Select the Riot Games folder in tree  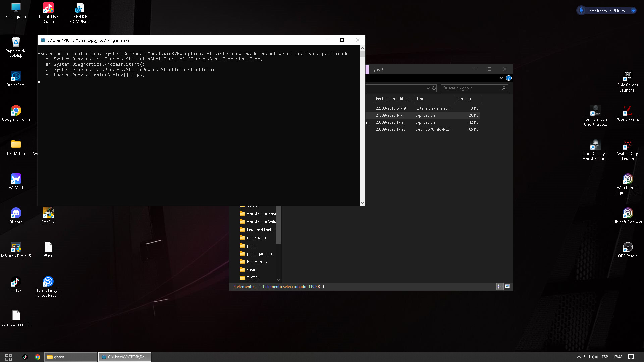pyautogui.click(x=257, y=262)
